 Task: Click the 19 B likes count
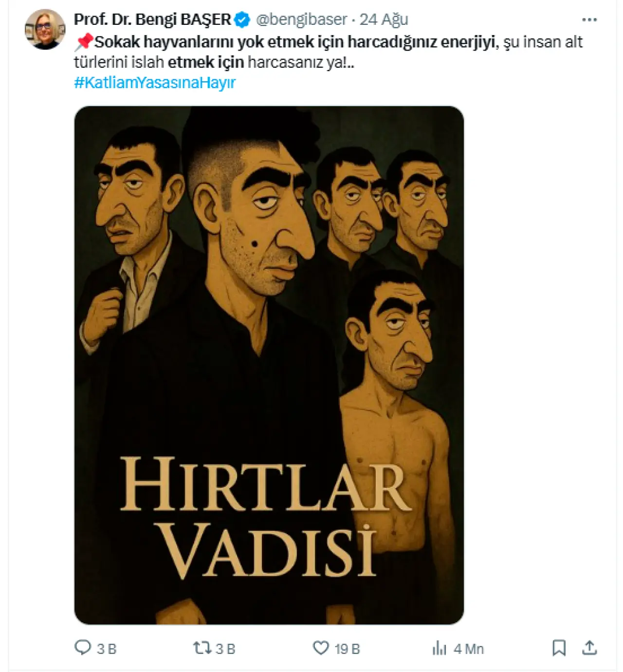pos(347,649)
